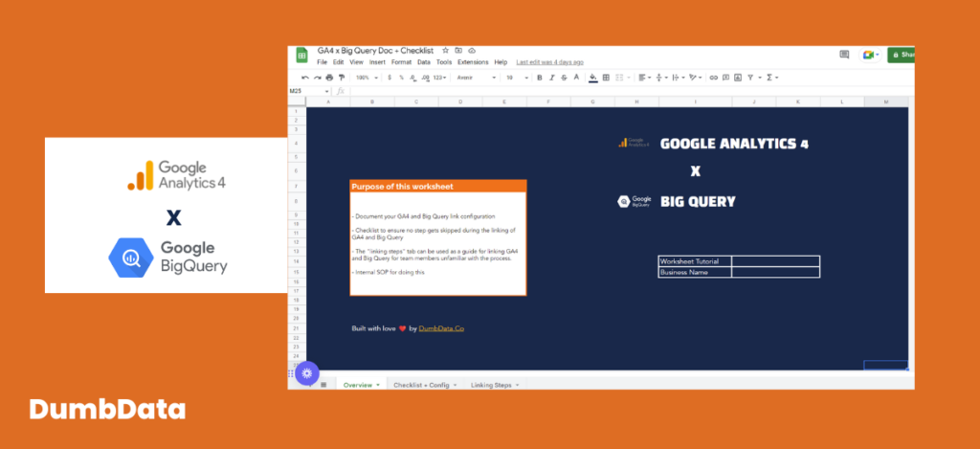Toggle strikethrough formatting
The image size is (980, 449).
[x=564, y=78]
